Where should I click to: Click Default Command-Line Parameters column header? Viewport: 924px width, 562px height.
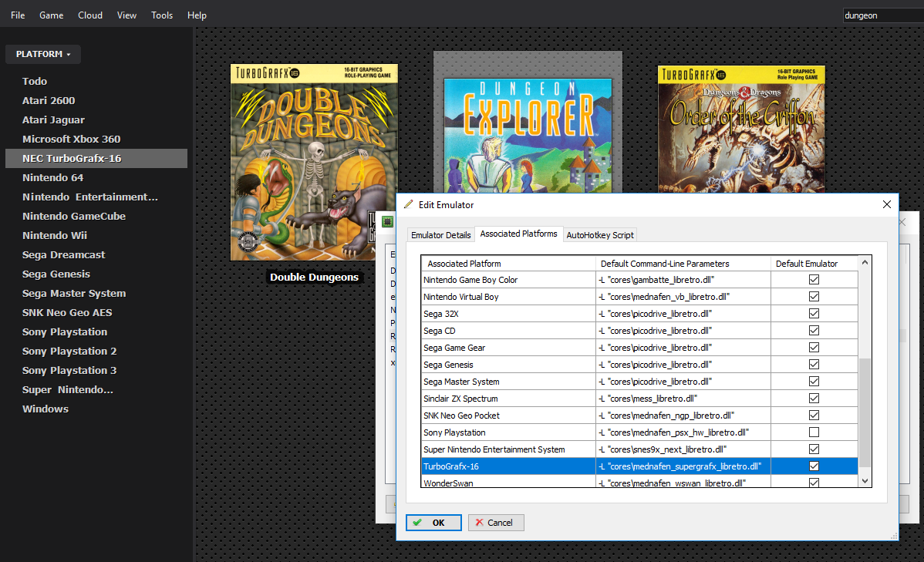pos(683,264)
